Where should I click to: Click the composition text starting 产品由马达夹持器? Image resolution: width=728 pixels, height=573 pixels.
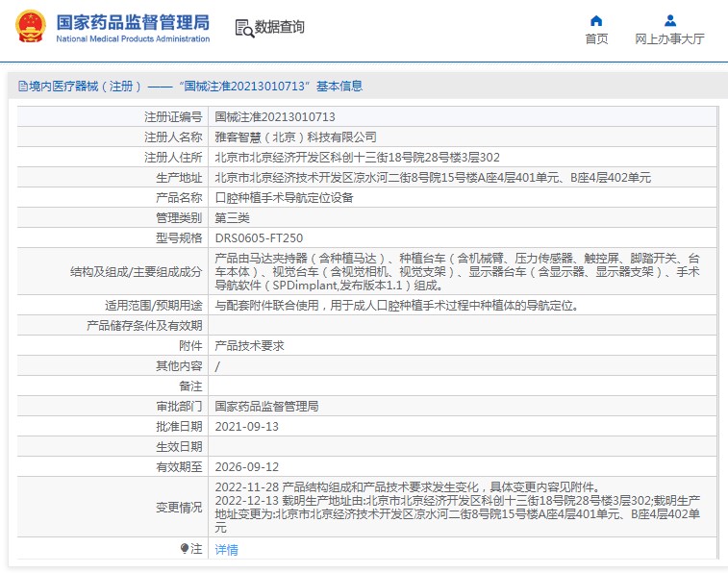457,272
